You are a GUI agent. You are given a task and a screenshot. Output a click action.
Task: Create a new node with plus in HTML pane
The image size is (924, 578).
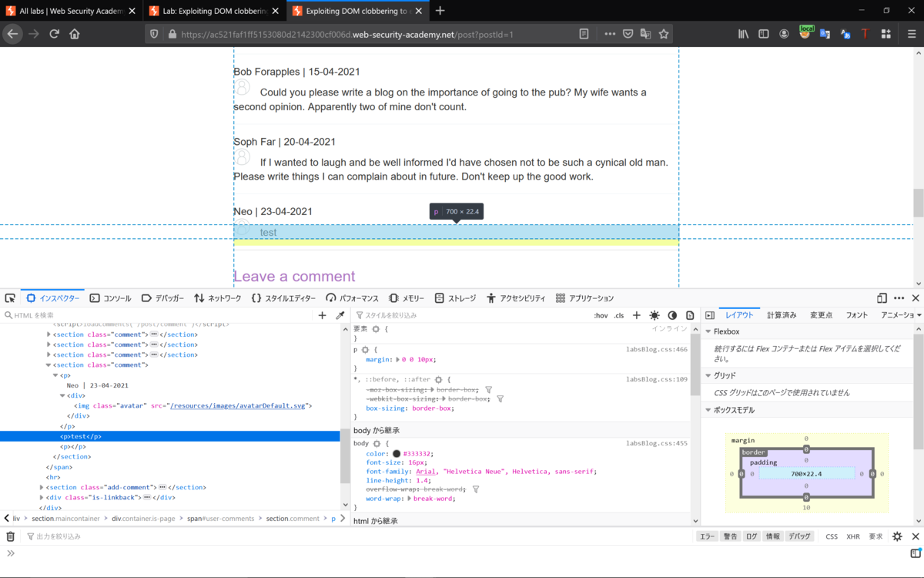click(323, 315)
